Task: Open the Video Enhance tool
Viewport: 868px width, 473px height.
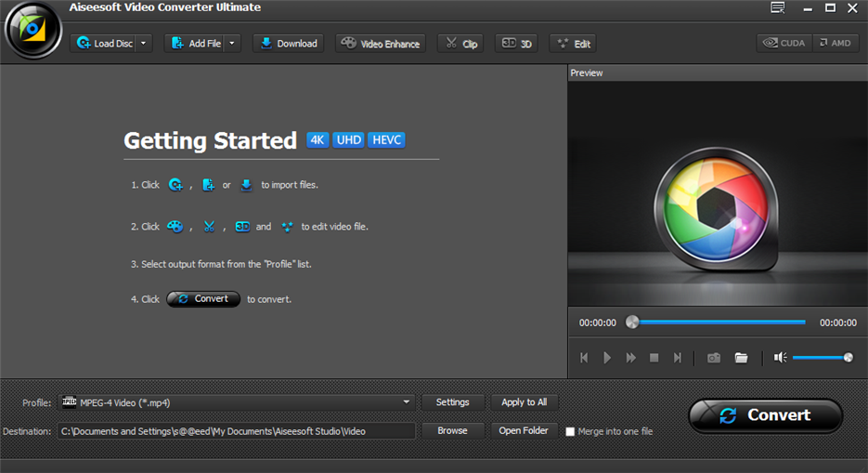Action: click(381, 44)
